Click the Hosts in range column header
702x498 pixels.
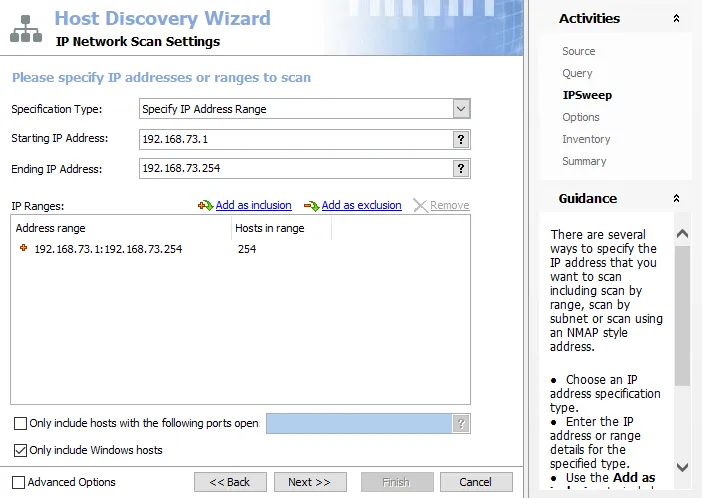tap(281, 228)
